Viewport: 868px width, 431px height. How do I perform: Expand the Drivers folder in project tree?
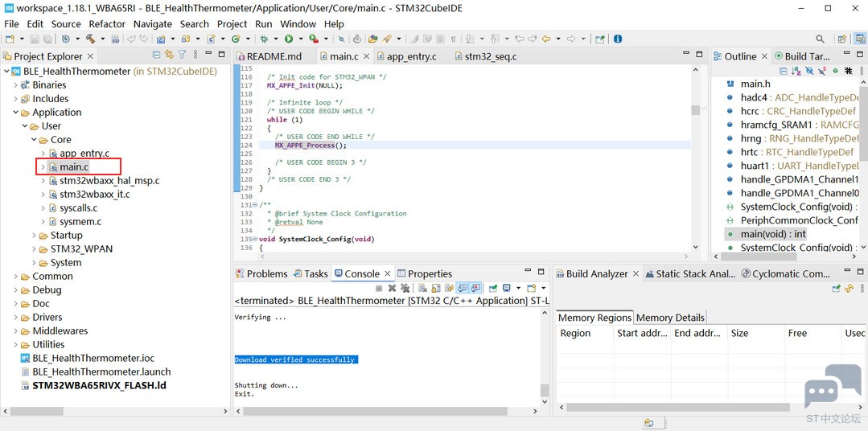click(x=15, y=317)
